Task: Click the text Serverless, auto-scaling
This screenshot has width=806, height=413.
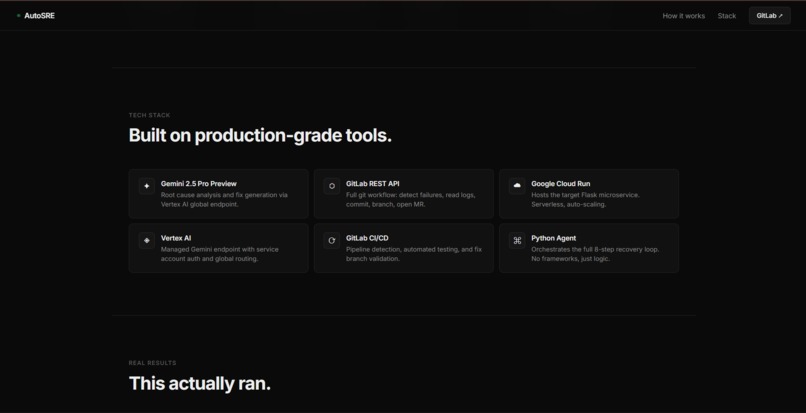Action: coord(569,204)
